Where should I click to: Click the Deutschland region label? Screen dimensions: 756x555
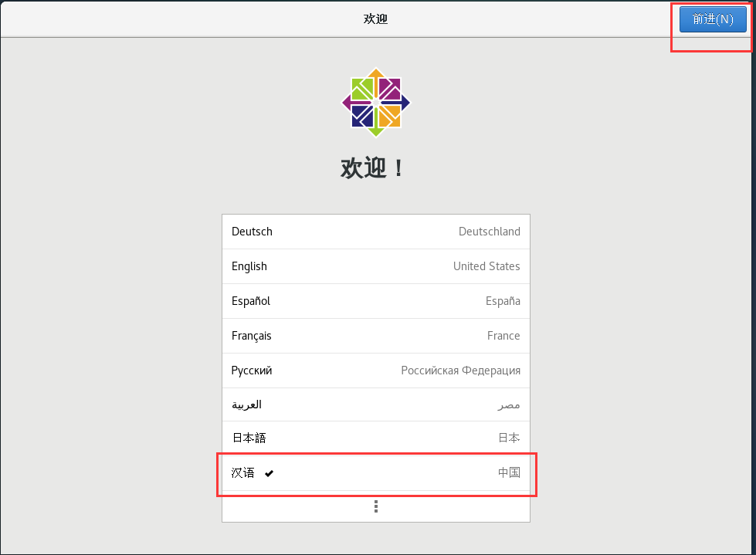click(x=489, y=231)
